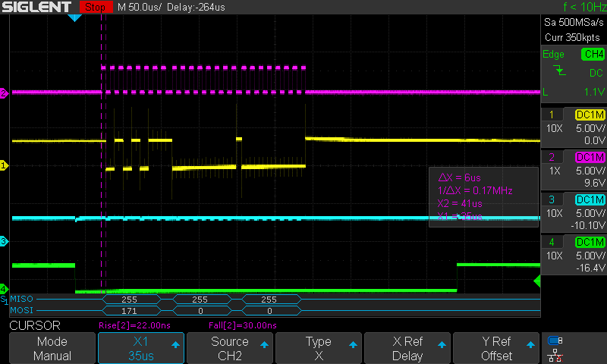Screen dimensions: 607x364
Task: Click the MISO decode row label
Action: click(x=22, y=299)
